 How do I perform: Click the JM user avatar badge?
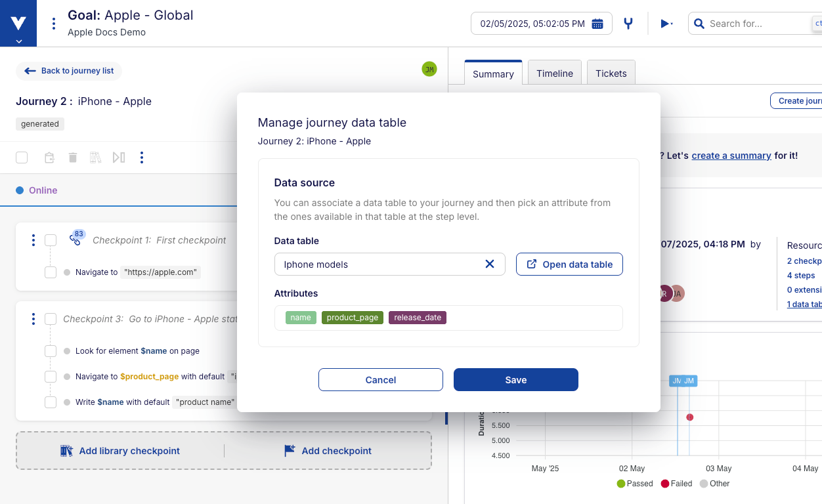[429, 69]
